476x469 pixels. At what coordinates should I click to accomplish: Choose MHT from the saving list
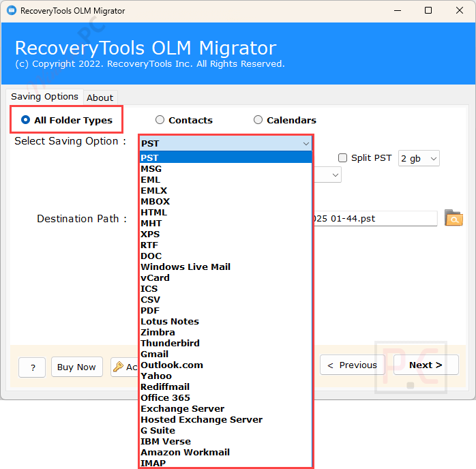tap(226, 224)
